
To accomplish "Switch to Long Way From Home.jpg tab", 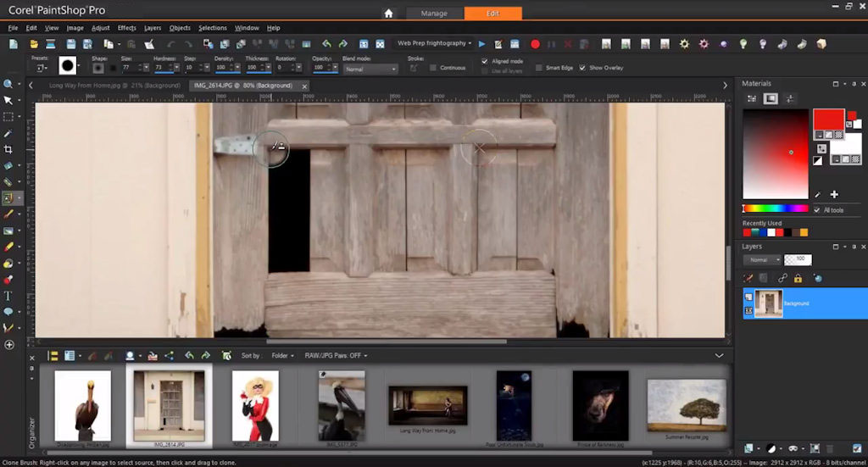I will (114, 86).
